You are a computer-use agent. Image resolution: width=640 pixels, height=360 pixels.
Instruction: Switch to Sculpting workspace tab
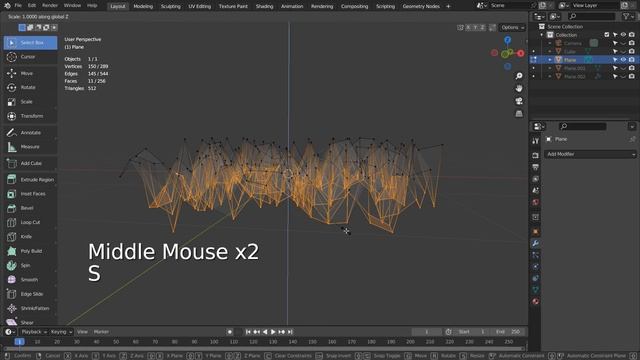(x=171, y=6)
